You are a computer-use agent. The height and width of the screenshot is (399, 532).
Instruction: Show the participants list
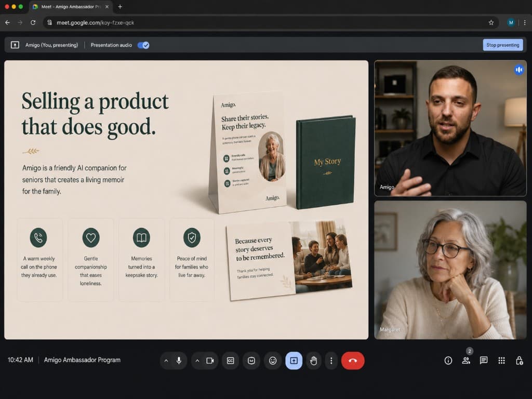pos(466,361)
